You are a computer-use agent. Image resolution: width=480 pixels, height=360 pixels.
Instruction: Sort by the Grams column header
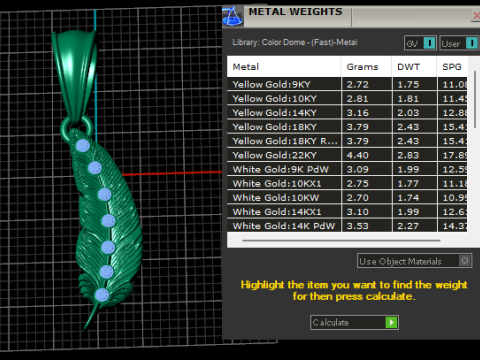click(366, 67)
